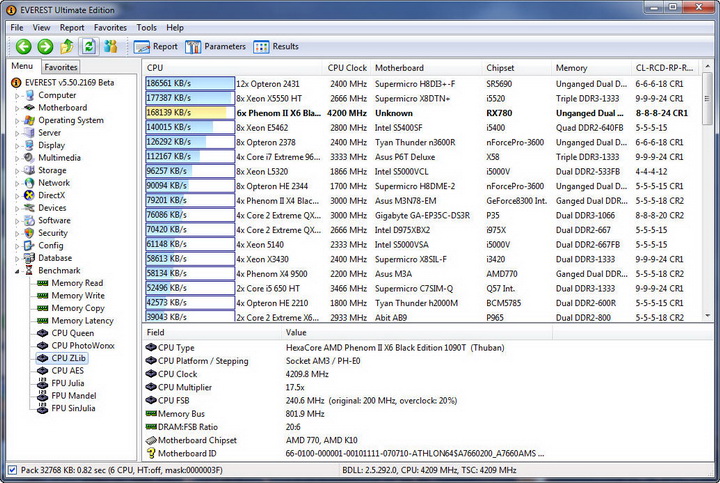
Task: Open the Report toolbar button
Action: [156, 46]
